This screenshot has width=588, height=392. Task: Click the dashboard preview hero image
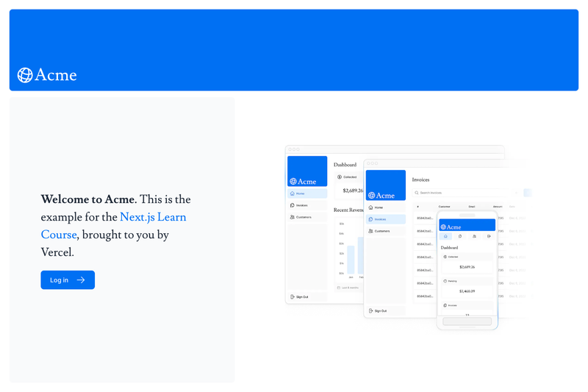407,238
